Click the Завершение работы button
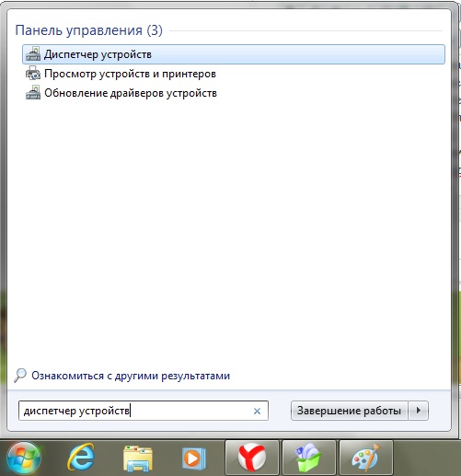Screen dimensions: 461x476 tap(349, 411)
